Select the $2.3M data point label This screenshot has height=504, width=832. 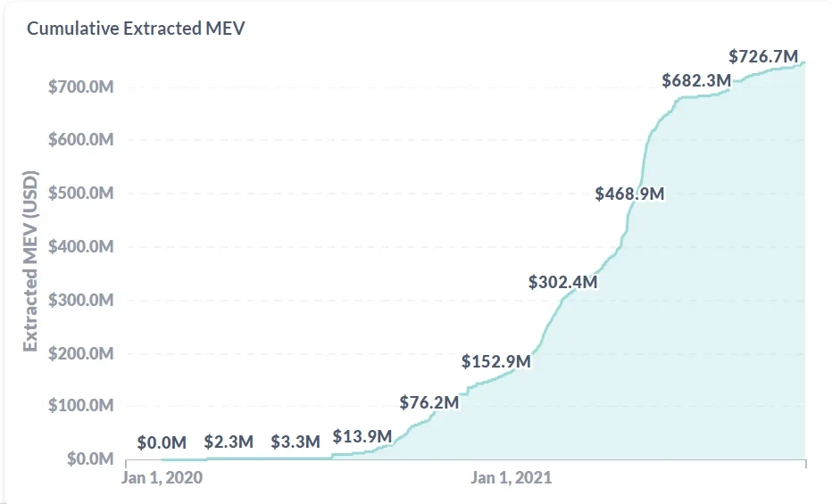click(x=229, y=442)
